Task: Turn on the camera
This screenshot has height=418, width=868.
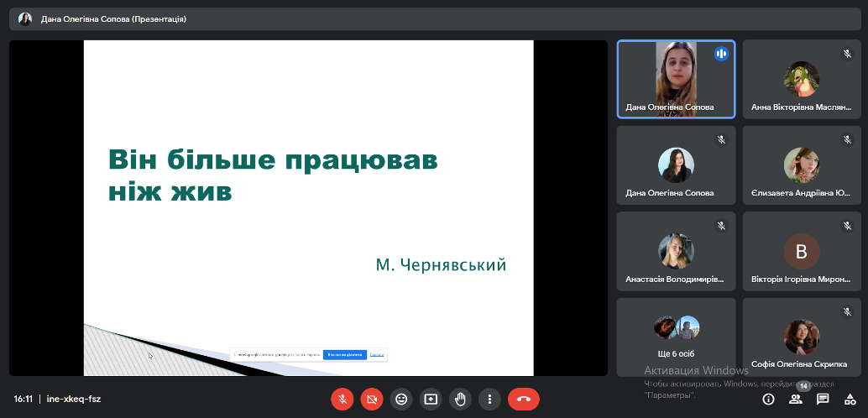Action: click(371, 399)
